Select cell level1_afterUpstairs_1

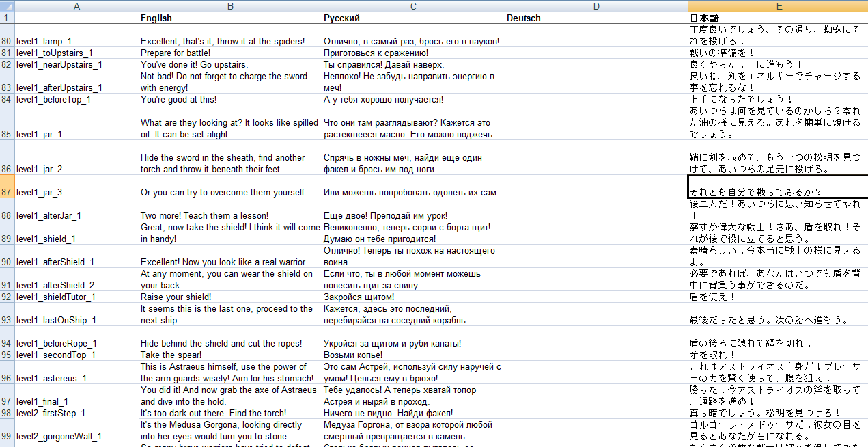tap(76, 82)
